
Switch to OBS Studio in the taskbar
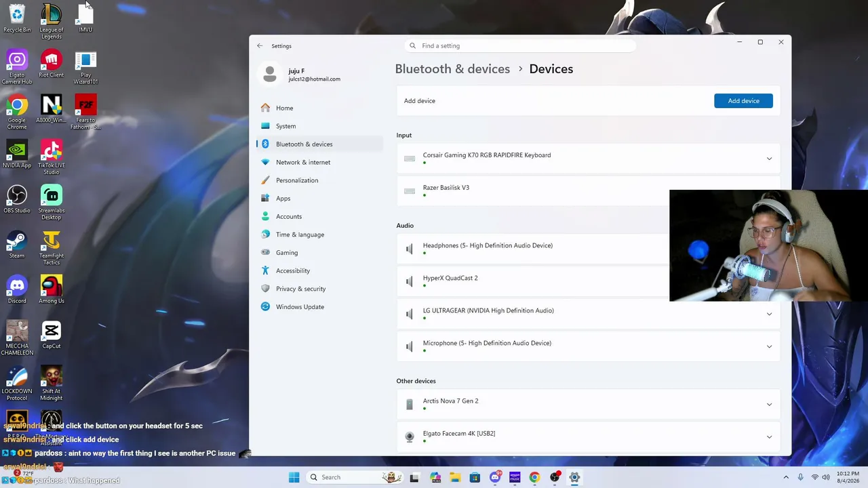pyautogui.click(x=555, y=477)
